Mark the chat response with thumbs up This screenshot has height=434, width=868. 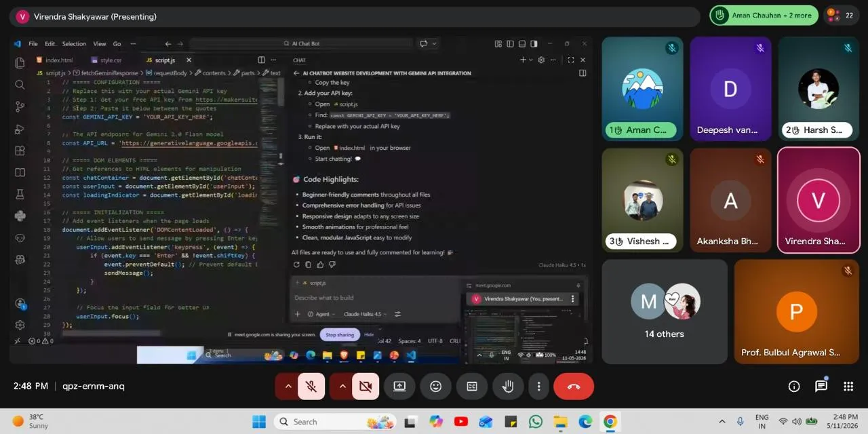coord(320,264)
